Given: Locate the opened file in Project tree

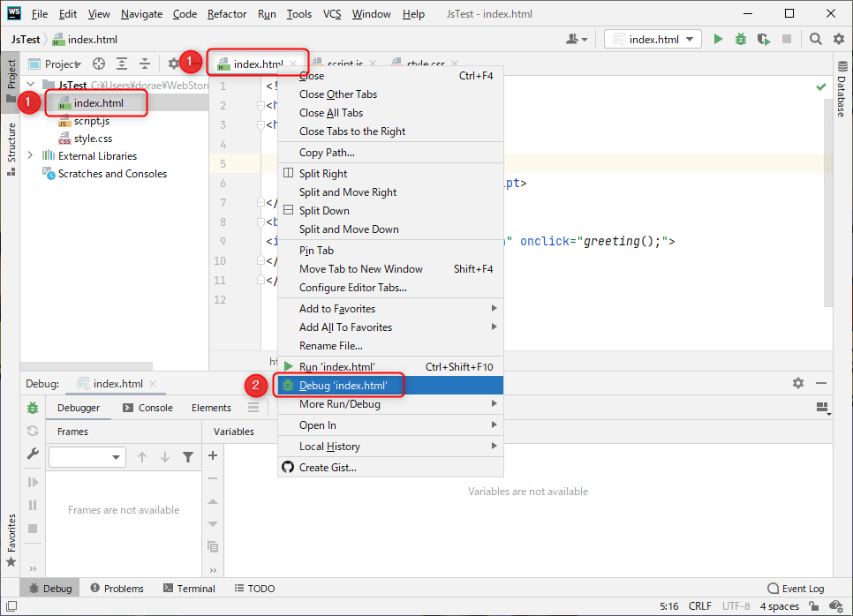Looking at the screenshot, I should coord(99,64).
